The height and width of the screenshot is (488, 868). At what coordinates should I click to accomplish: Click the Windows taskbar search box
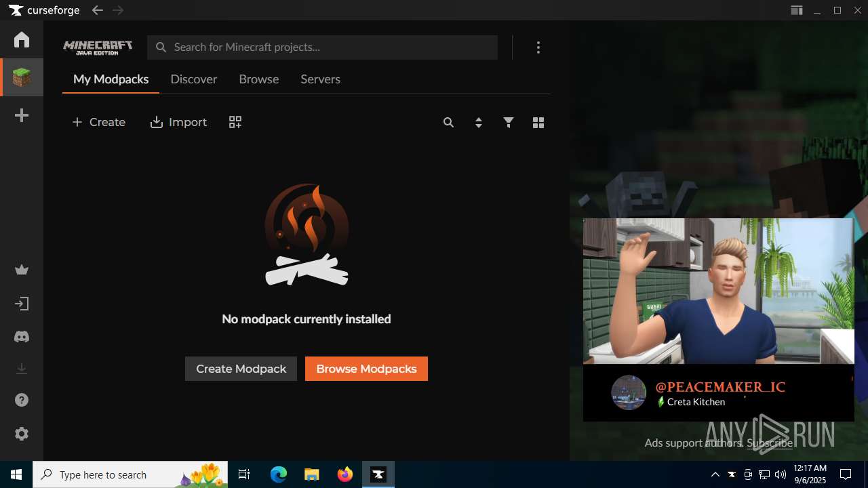click(x=132, y=474)
